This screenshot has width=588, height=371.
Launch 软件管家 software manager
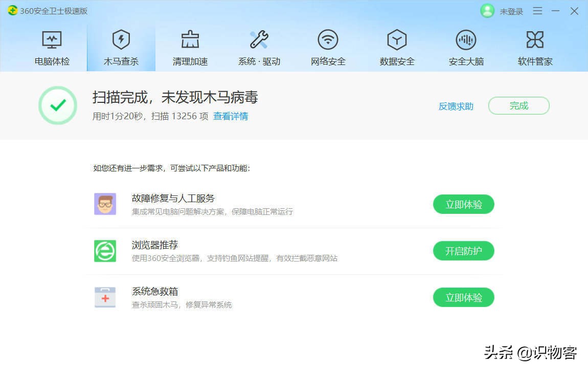pyautogui.click(x=534, y=46)
